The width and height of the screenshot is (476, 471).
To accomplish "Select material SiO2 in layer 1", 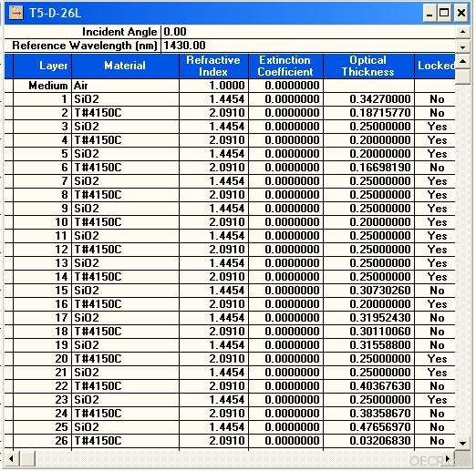I will (125, 99).
